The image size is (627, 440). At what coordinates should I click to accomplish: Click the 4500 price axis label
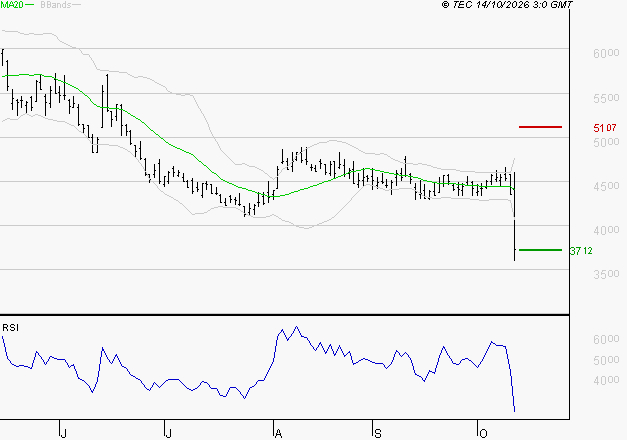606,186
